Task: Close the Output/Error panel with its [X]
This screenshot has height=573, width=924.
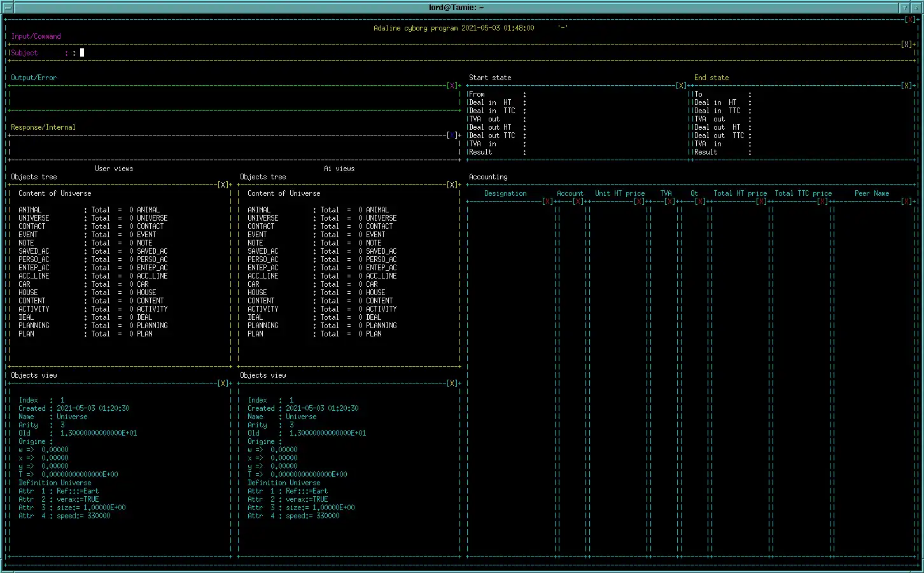Action: pos(452,86)
